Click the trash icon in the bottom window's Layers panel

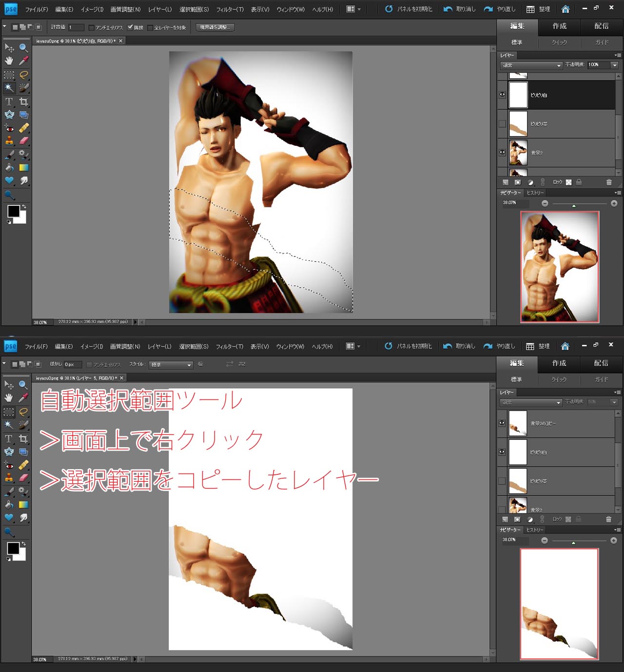(608, 519)
